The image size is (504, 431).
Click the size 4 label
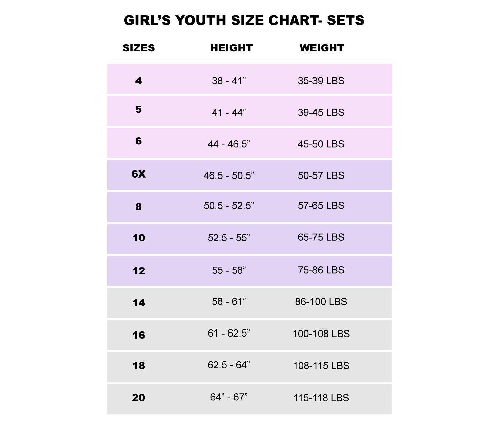[x=138, y=81]
